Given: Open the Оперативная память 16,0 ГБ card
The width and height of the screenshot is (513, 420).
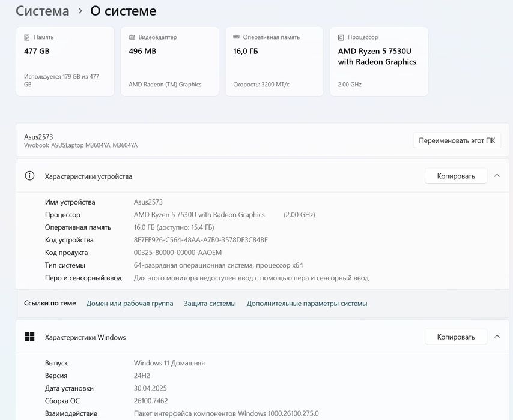Looking at the screenshot, I should click(x=275, y=61).
